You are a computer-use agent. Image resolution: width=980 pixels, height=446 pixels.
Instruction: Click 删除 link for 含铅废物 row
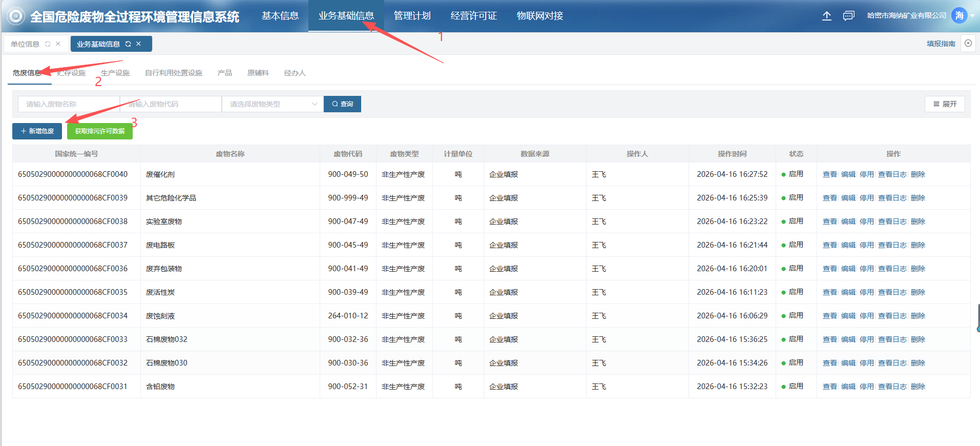pyautogui.click(x=918, y=387)
